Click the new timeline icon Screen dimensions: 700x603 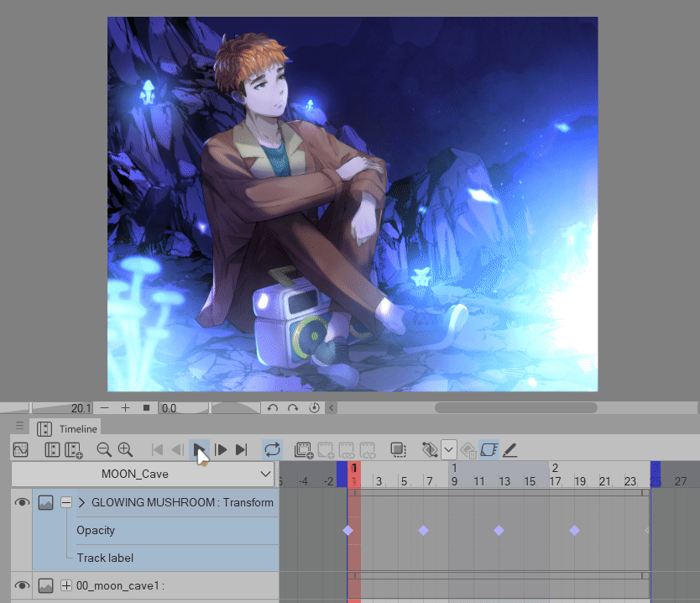point(73,450)
